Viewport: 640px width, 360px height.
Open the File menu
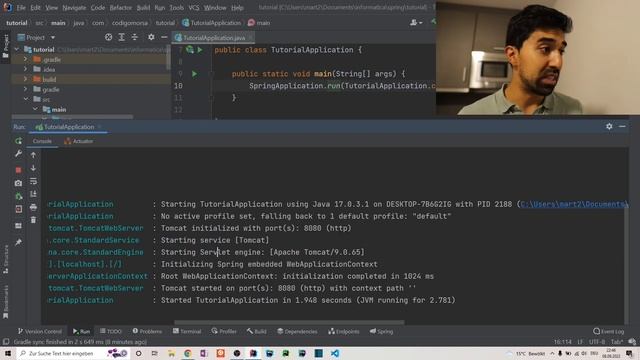pyautogui.click(x=21, y=8)
